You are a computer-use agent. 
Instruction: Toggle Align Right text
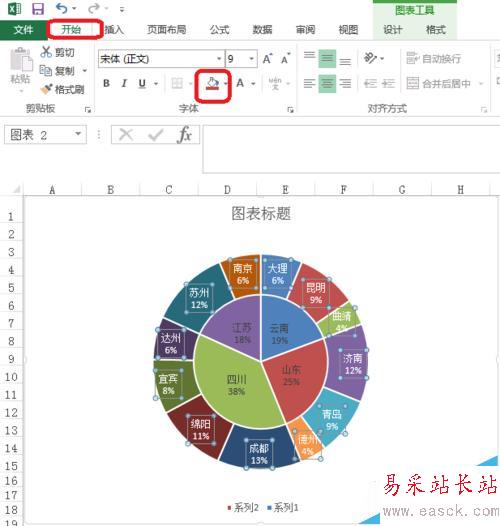click(x=345, y=83)
